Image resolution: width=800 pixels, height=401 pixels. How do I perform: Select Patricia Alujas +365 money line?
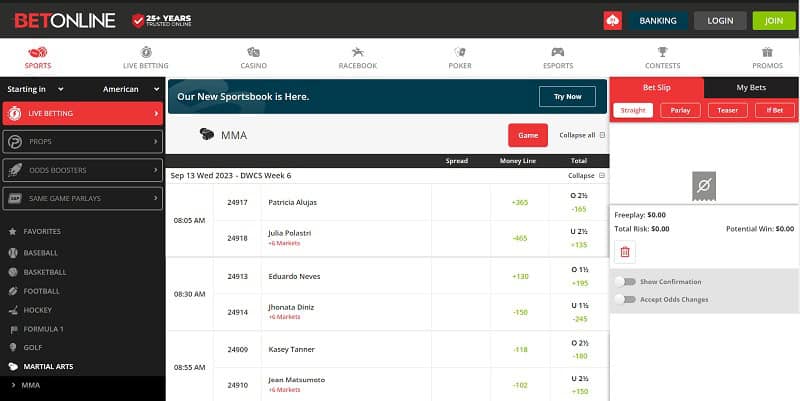tap(520, 203)
